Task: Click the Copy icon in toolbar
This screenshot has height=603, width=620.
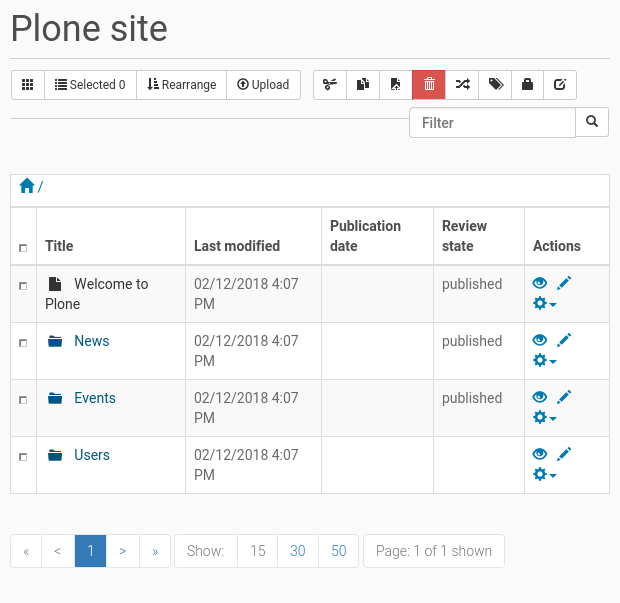Action: coord(363,85)
